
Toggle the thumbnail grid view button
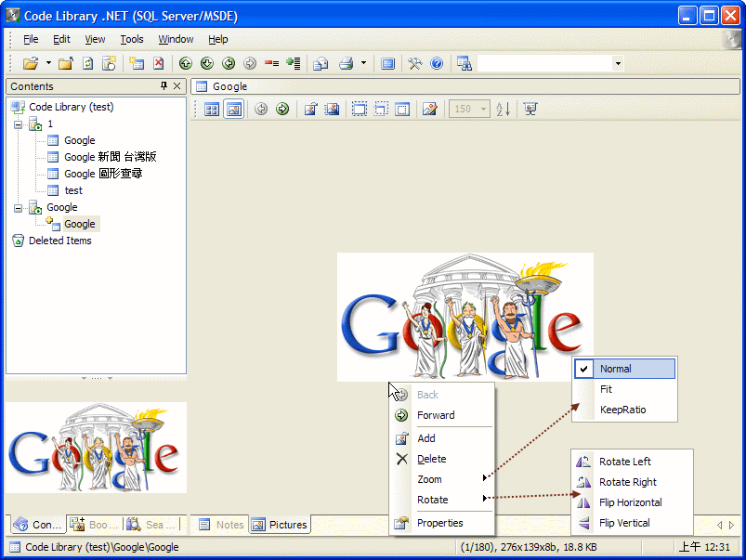212,110
